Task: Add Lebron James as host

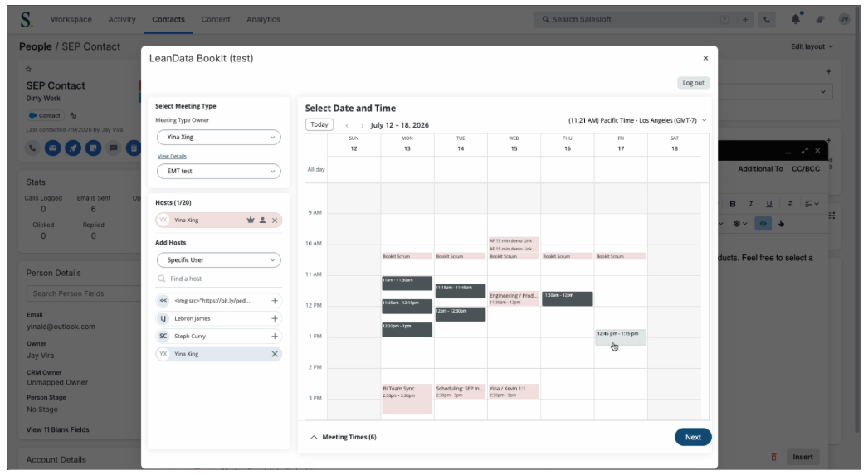Action: click(275, 318)
